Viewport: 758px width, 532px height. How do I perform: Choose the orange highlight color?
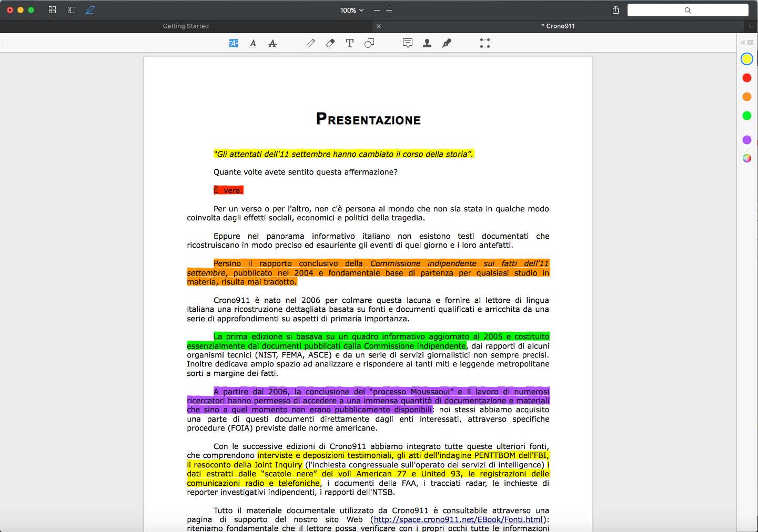pos(747,97)
